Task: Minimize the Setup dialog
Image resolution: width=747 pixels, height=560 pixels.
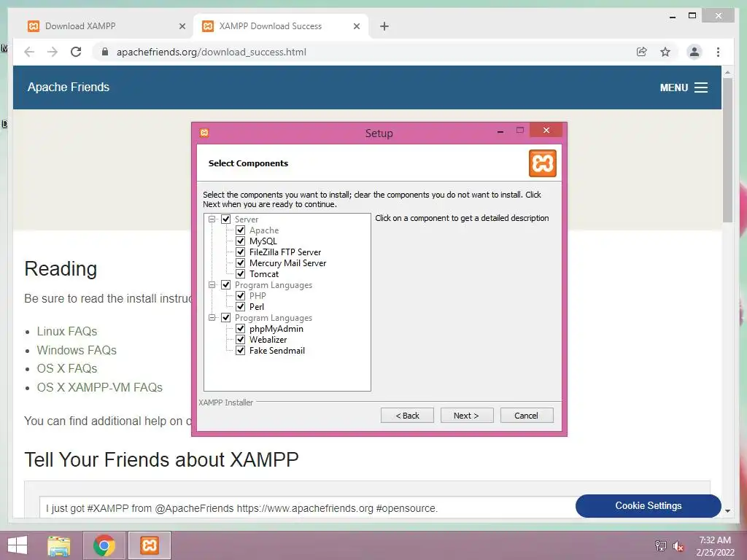Action: point(500,131)
